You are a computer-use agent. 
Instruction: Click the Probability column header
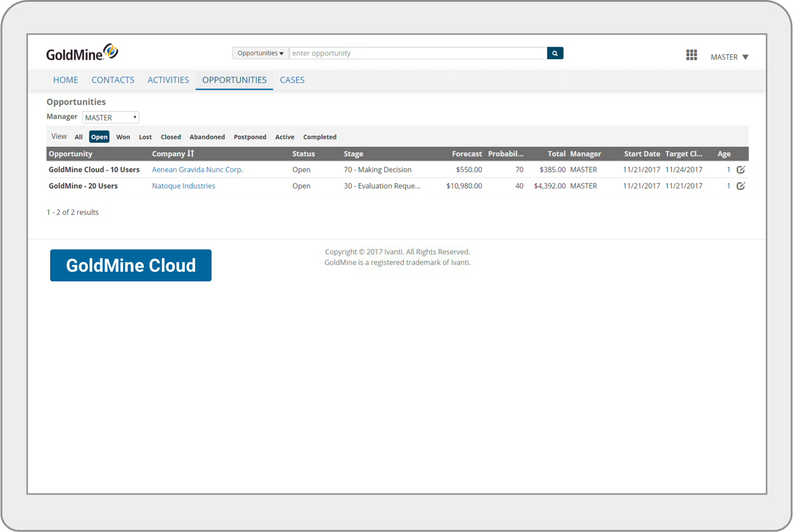click(506, 154)
